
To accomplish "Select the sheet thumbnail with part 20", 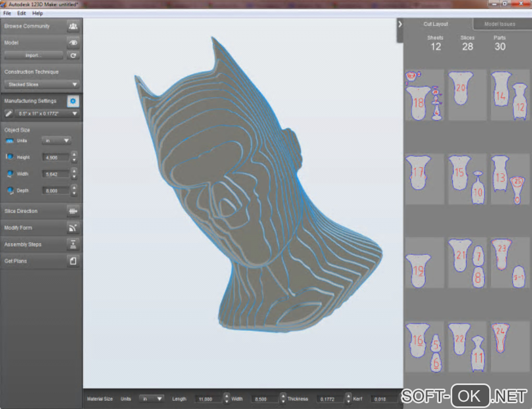I will coord(467,95).
